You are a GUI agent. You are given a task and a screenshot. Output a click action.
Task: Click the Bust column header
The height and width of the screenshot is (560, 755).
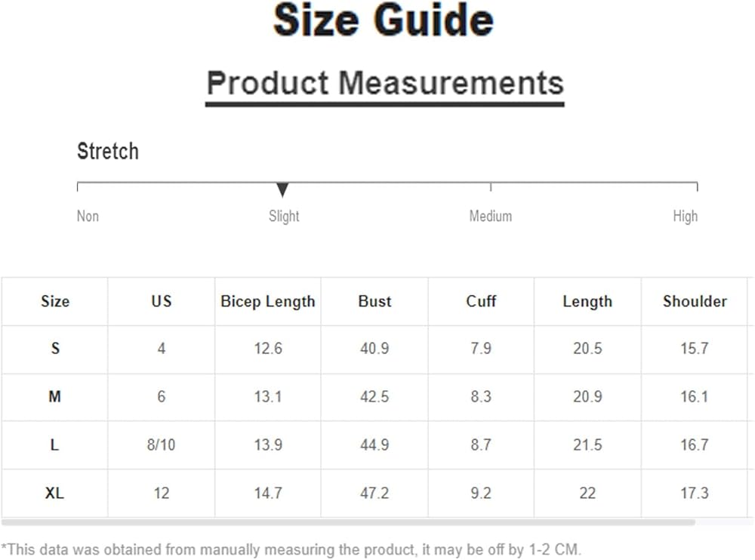[374, 301]
